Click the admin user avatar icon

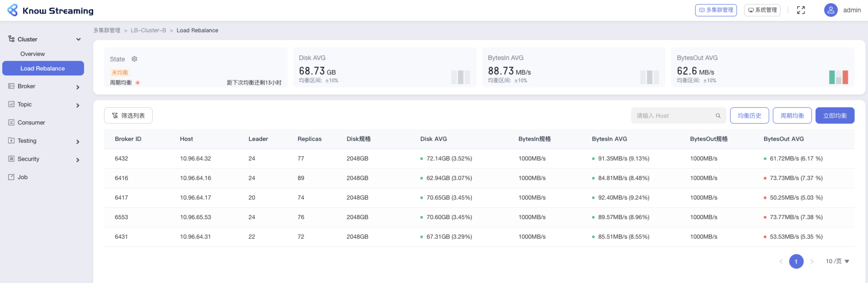(831, 10)
